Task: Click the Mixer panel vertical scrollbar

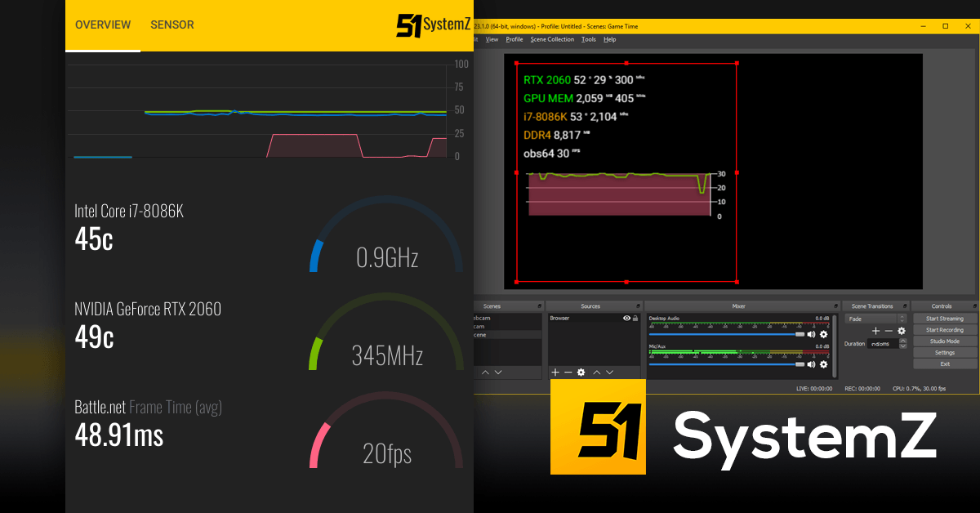Action: pyautogui.click(x=835, y=345)
